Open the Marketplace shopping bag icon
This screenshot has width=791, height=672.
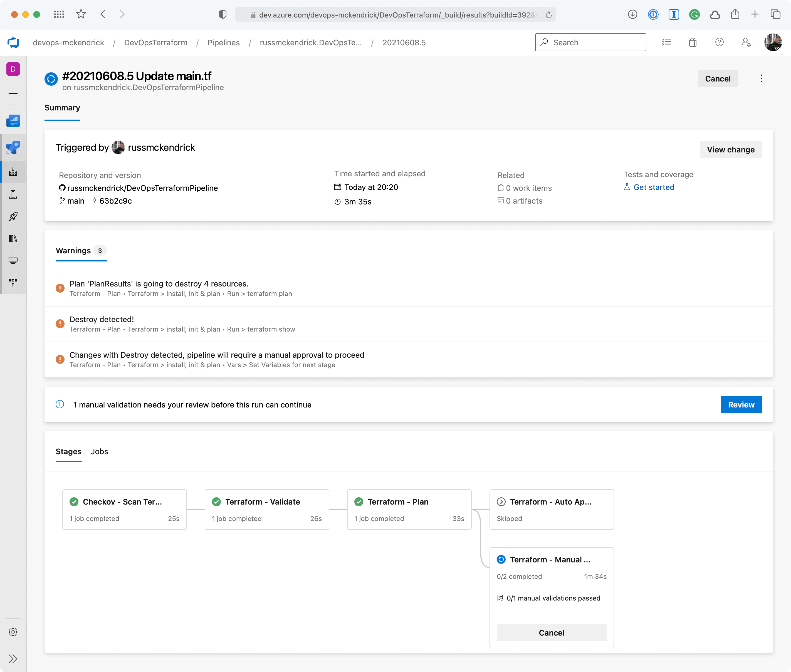coord(692,42)
